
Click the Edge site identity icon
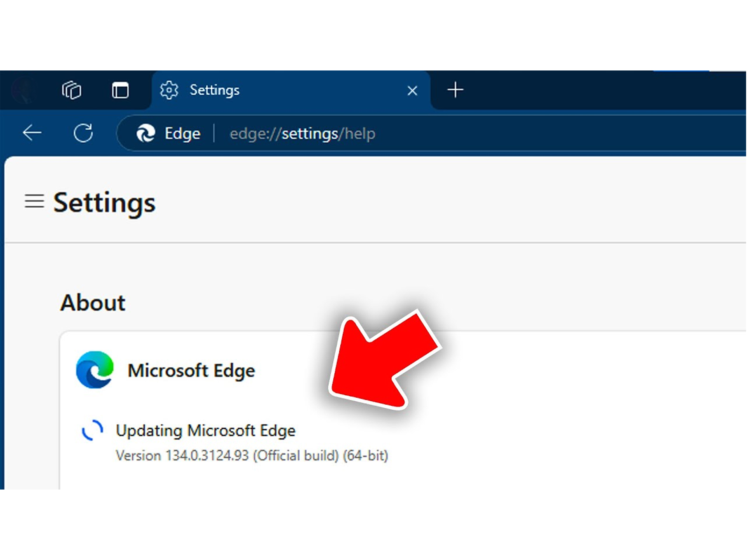146,133
